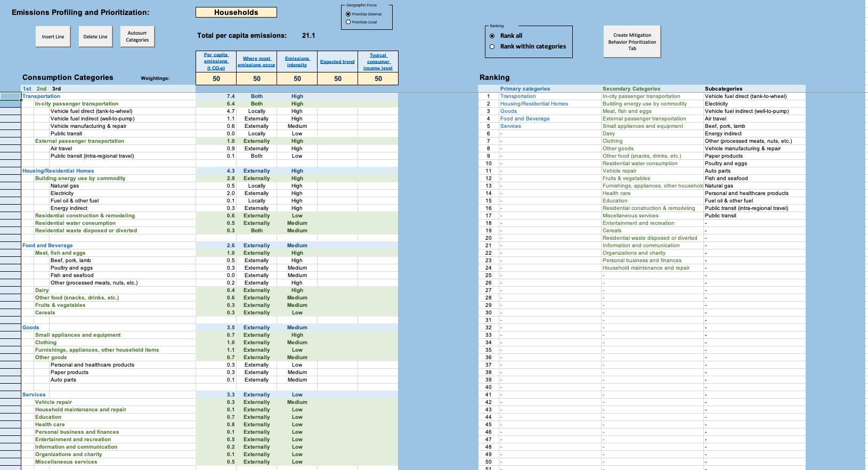Select the Transportation category row

click(209, 96)
